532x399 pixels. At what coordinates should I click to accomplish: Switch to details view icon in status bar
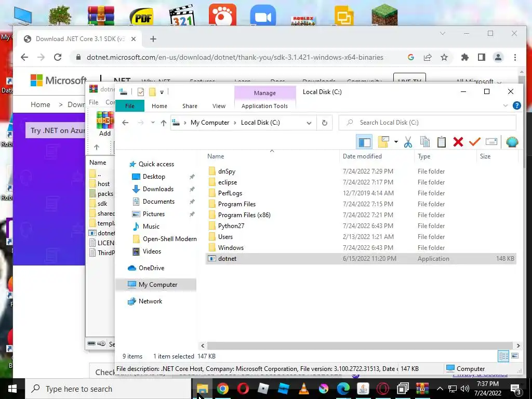[x=503, y=356]
